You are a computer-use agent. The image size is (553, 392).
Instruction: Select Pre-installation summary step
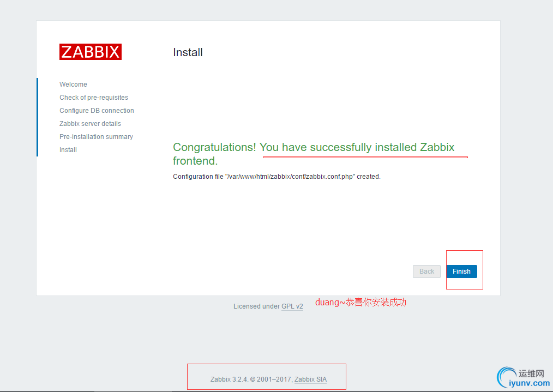[x=97, y=136]
